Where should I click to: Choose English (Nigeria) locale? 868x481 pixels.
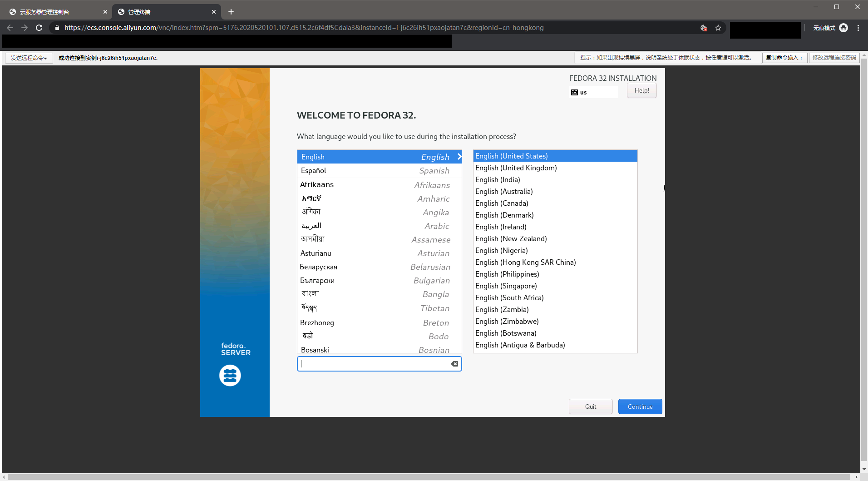tap(555, 250)
